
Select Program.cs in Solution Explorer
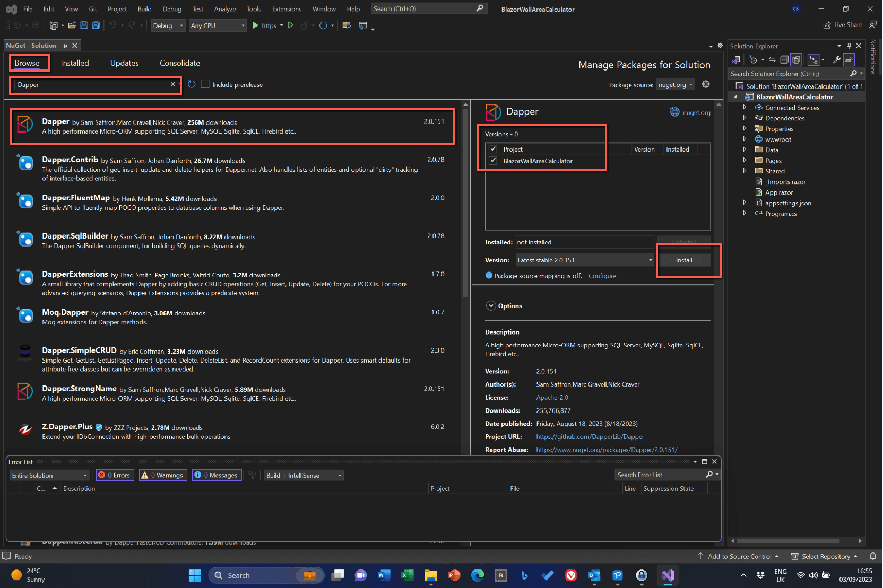[781, 214]
